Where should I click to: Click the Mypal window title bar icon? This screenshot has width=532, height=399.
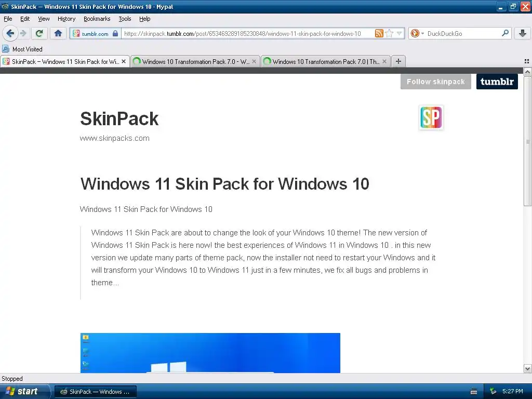(5, 6)
